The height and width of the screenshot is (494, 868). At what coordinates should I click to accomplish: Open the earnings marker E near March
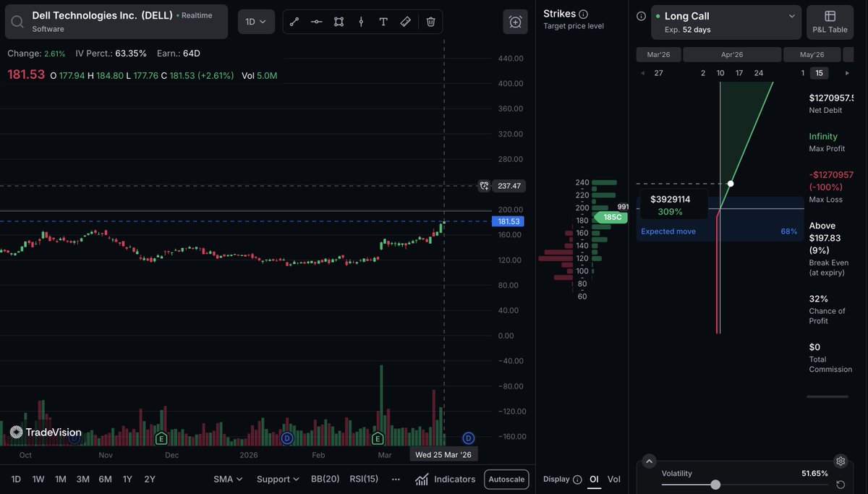coord(377,438)
